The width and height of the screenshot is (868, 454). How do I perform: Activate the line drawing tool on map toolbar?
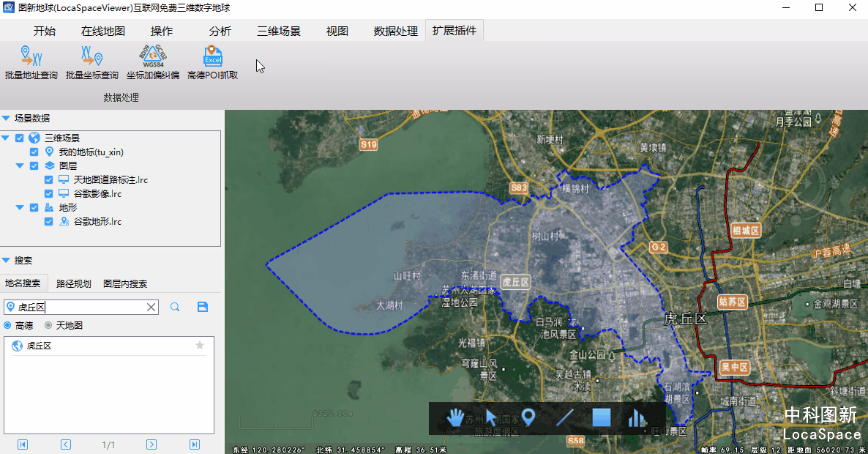[565, 417]
